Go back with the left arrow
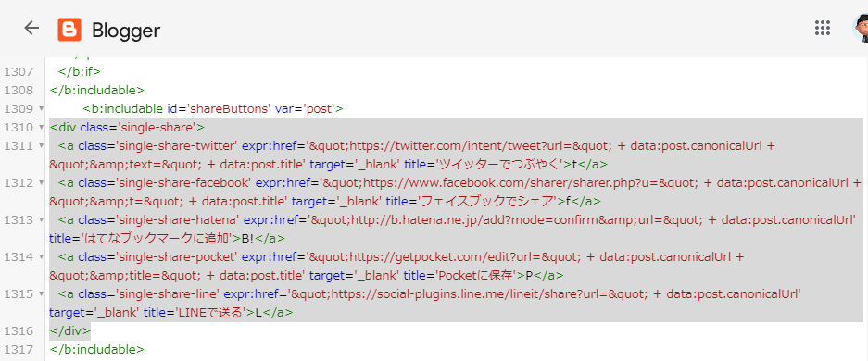 pos(32,28)
